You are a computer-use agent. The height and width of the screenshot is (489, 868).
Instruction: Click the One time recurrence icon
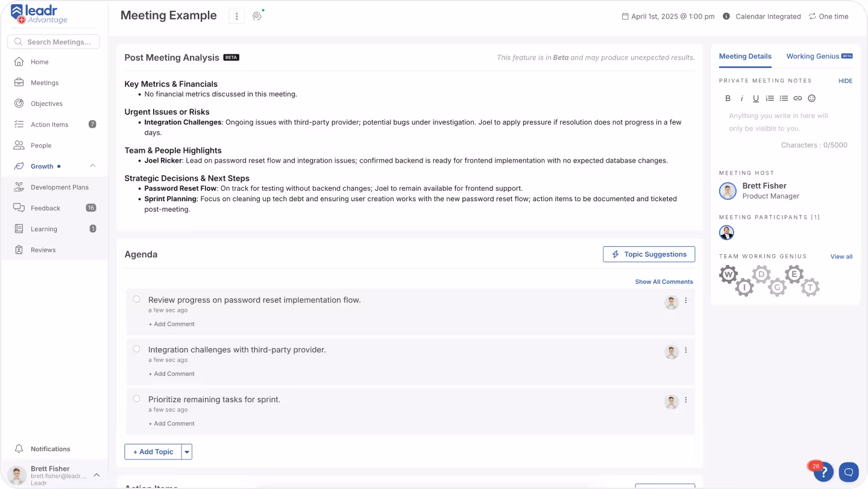tap(812, 16)
